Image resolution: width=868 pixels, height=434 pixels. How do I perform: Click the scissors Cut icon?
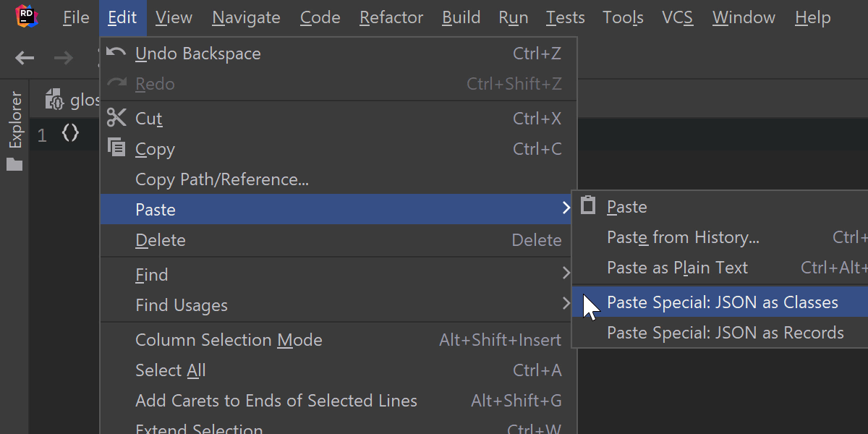click(116, 118)
